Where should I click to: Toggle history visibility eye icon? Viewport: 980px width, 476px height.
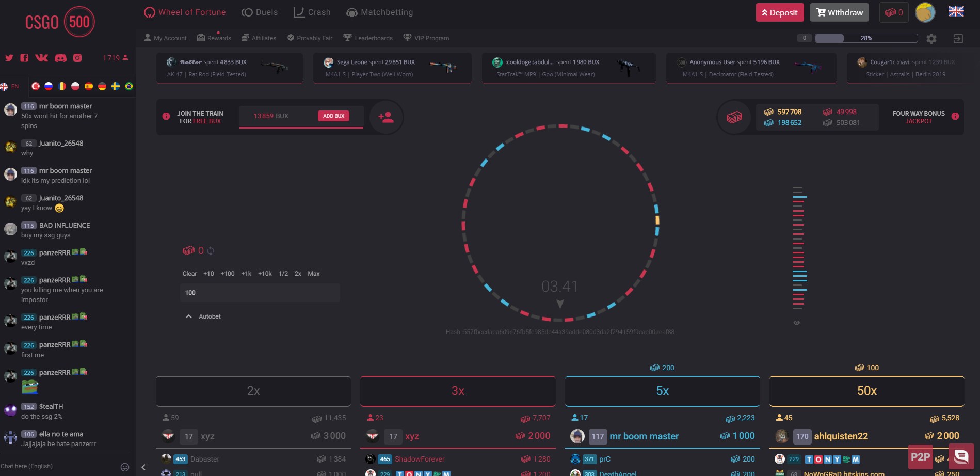pyautogui.click(x=797, y=323)
